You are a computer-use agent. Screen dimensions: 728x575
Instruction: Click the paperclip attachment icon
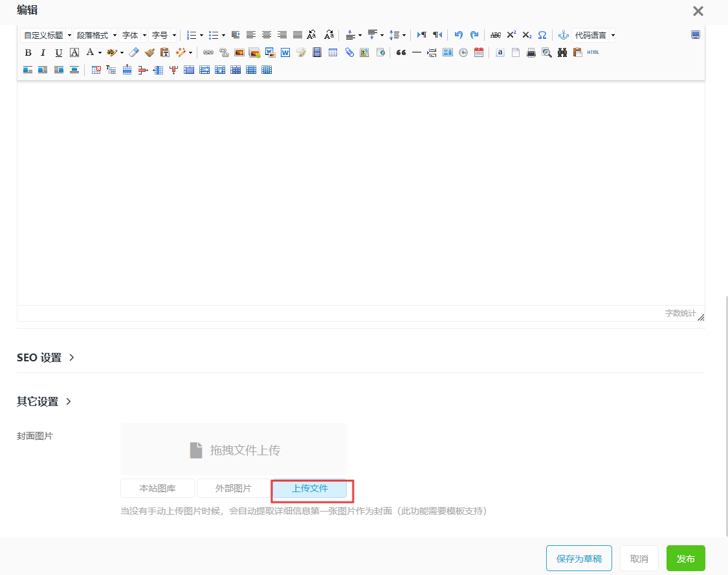tap(349, 52)
